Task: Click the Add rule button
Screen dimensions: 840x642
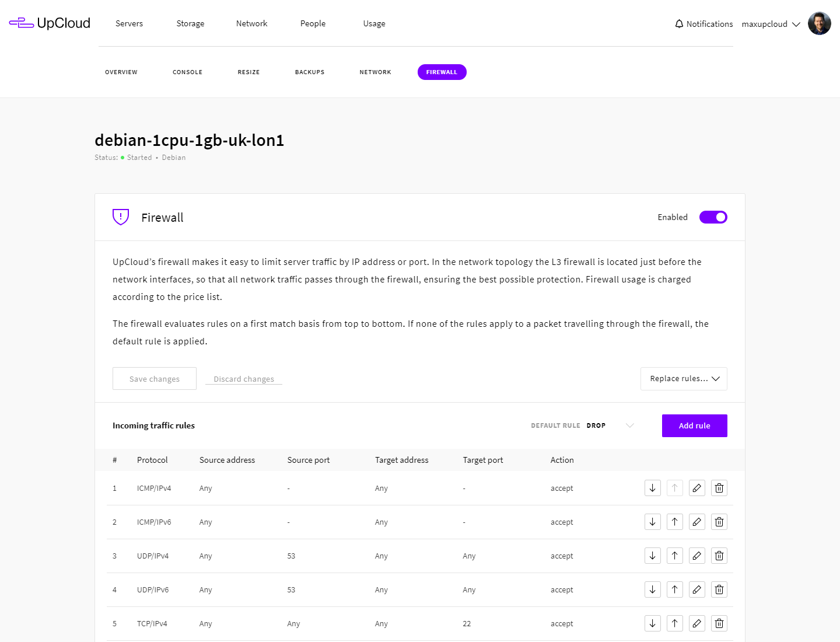Action: [x=694, y=425]
